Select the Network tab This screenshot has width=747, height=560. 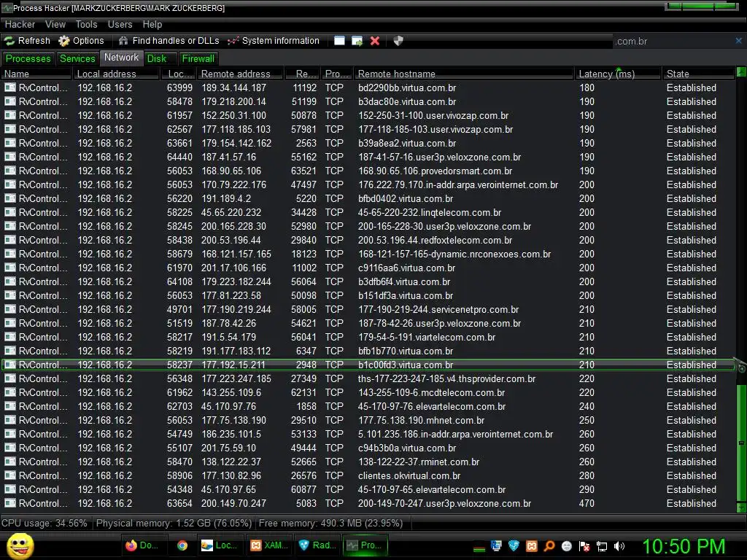[122, 58]
